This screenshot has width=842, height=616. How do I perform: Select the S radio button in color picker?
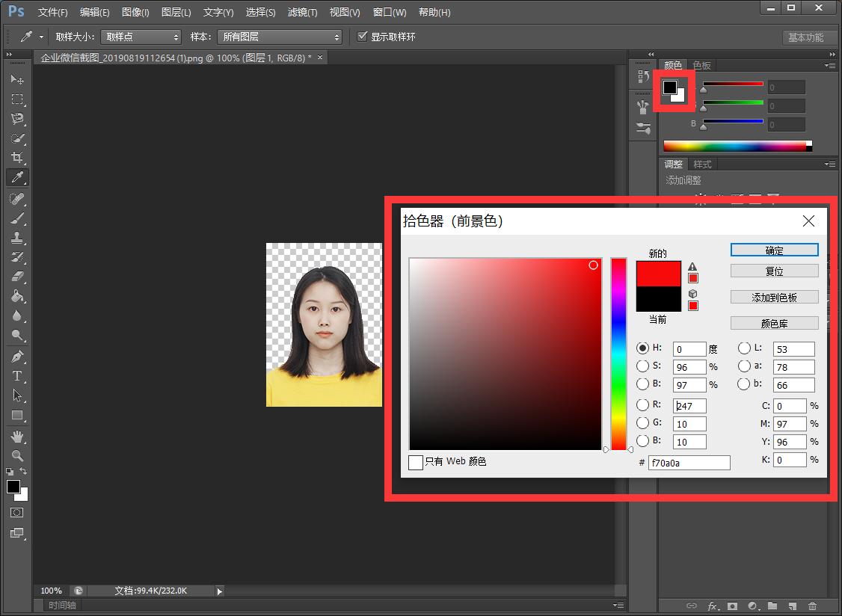[x=643, y=366]
